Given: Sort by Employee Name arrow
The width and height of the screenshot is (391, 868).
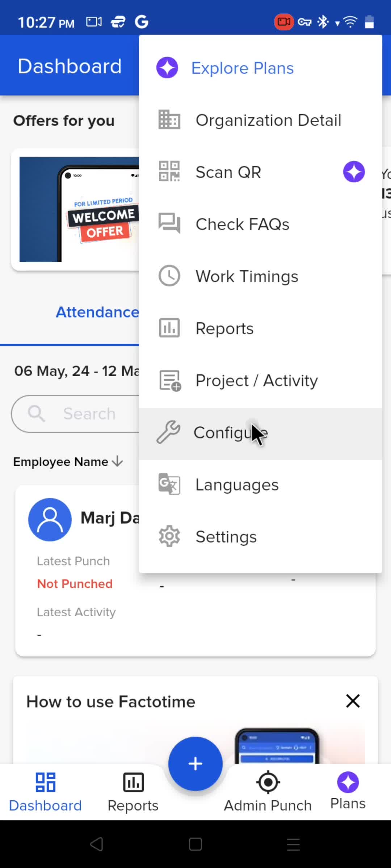Looking at the screenshot, I should [117, 461].
